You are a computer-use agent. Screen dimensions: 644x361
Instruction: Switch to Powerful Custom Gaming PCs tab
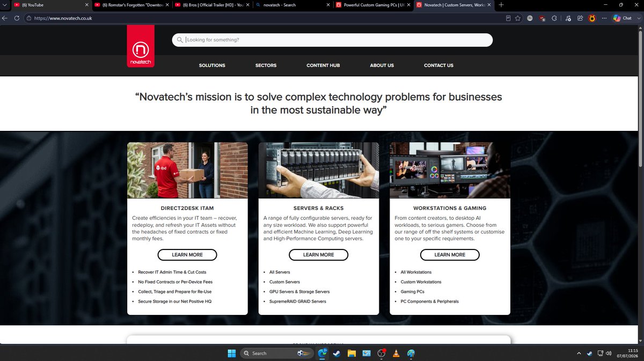(x=374, y=5)
